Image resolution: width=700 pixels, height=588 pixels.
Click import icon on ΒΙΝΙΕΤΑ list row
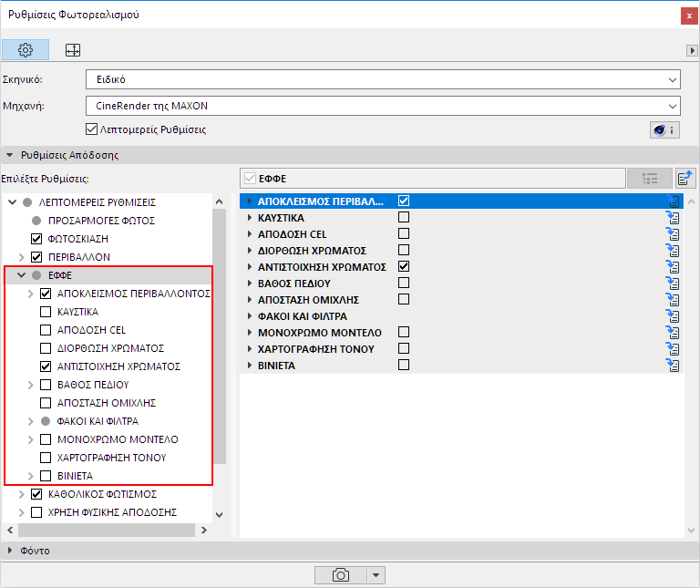pyautogui.click(x=673, y=366)
